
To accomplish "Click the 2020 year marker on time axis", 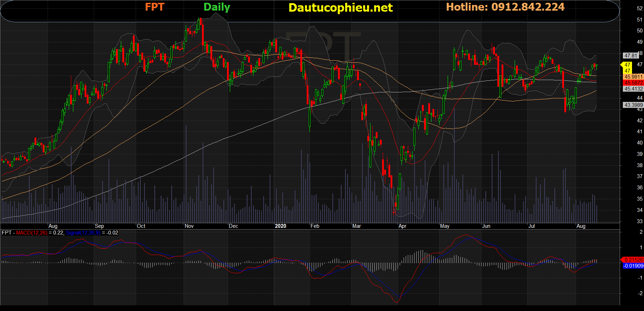I will [x=281, y=226].
